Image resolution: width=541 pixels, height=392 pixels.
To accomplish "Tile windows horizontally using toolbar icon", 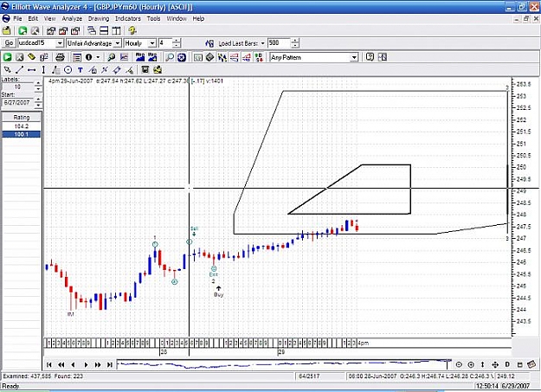I will tap(104, 30).
